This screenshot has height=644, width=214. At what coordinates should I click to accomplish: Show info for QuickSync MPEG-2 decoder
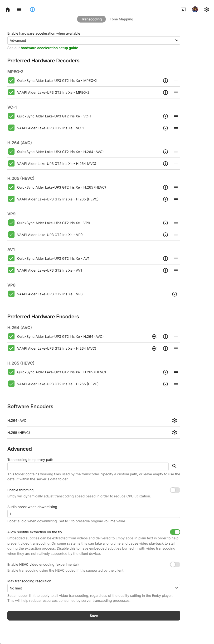165,80
